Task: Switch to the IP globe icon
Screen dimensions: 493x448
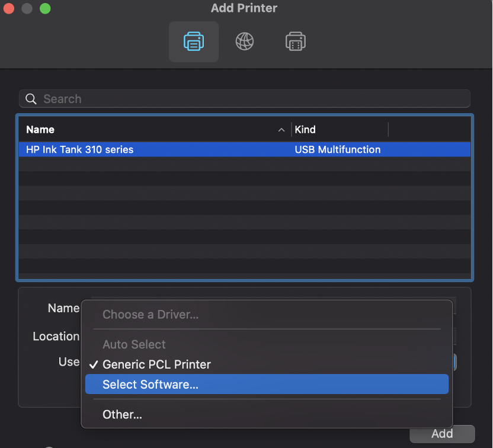Action: tap(245, 41)
